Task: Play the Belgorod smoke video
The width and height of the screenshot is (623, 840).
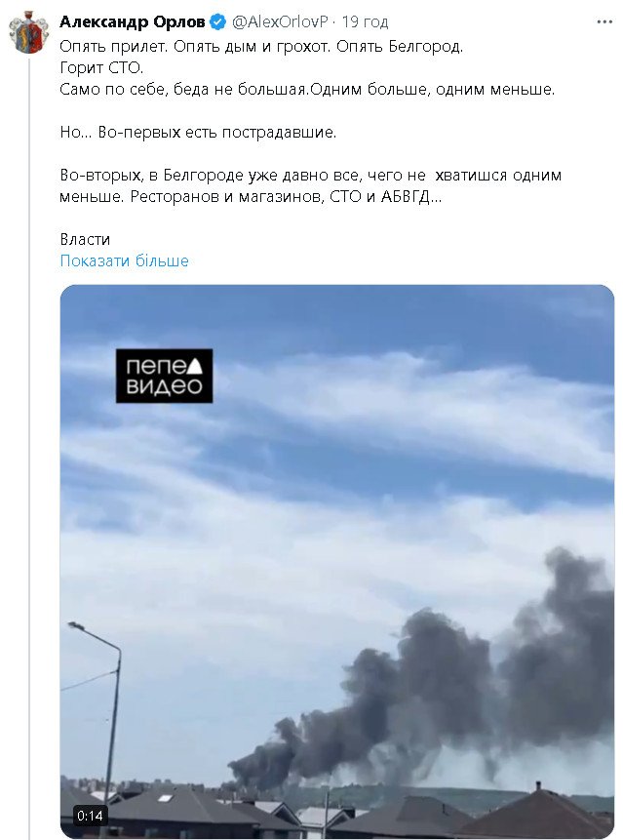Action: coord(337,561)
